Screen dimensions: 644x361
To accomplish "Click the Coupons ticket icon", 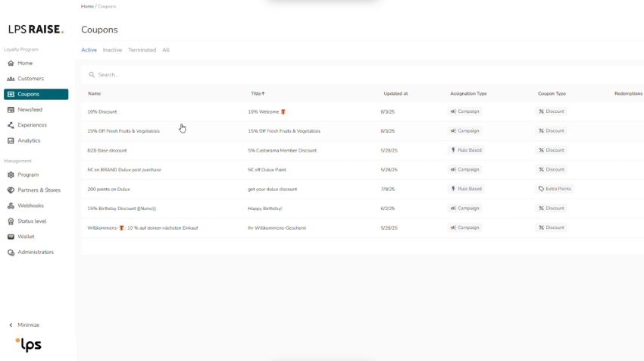I will [11, 94].
